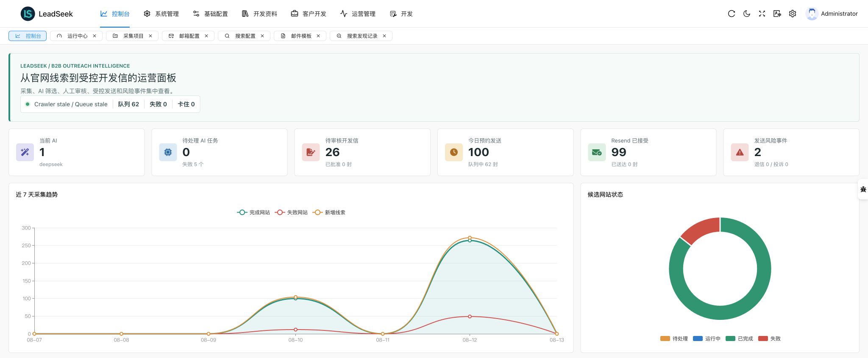This screenshot has height=358, width=868.
Task: Toggle 失败 in donut legend
Action: pyautogui.click(x=769, y=338)
